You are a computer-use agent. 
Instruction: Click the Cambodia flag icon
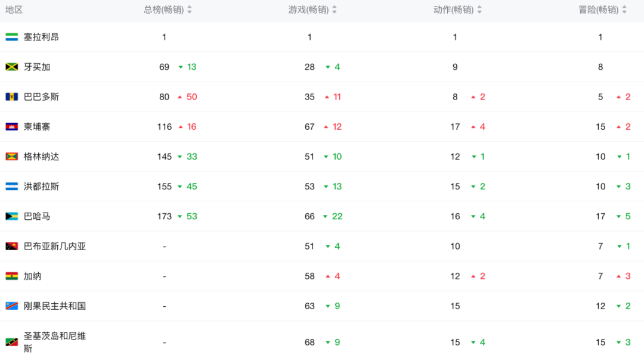pyautogui.click(x=11, y=126)
